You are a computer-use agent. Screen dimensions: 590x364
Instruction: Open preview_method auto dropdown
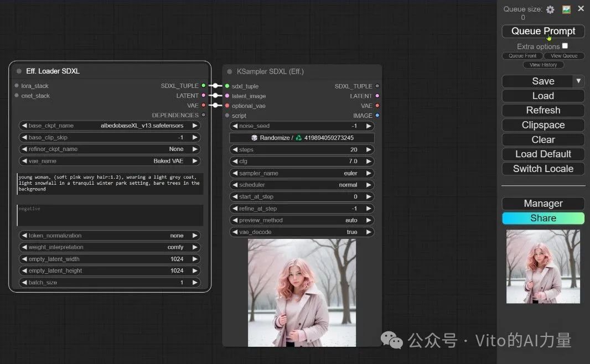302,220
